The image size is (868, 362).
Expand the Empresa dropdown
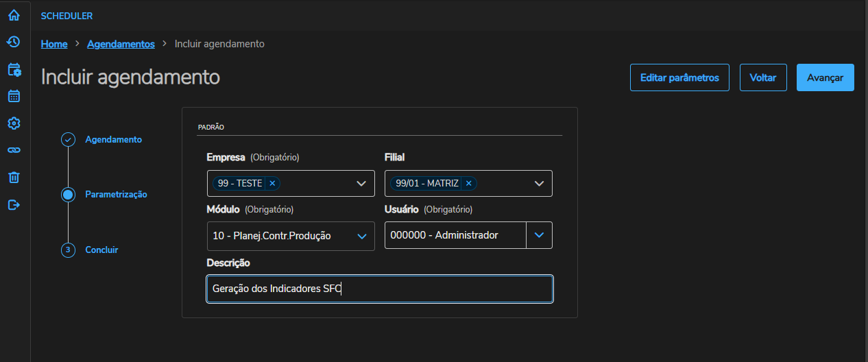tap(361, 184)
